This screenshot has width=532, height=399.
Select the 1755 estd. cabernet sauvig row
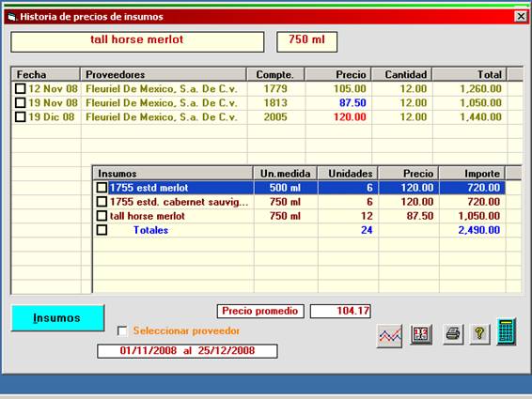coord(299,202)
